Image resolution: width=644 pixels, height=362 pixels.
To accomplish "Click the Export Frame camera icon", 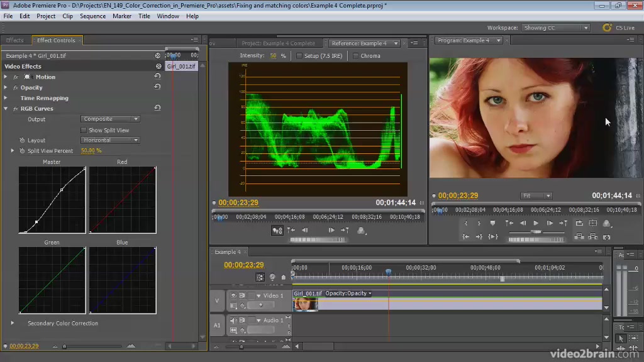I will [607, 237].
